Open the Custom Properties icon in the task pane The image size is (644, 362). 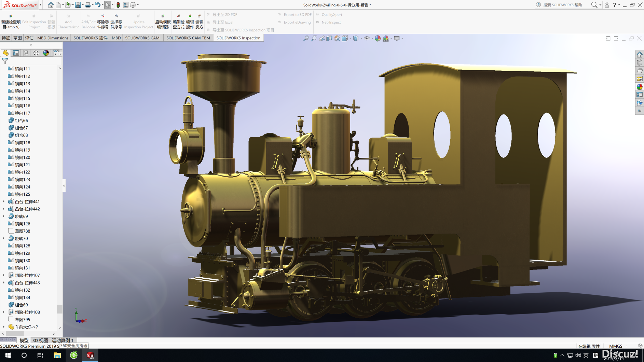[640, 95]
